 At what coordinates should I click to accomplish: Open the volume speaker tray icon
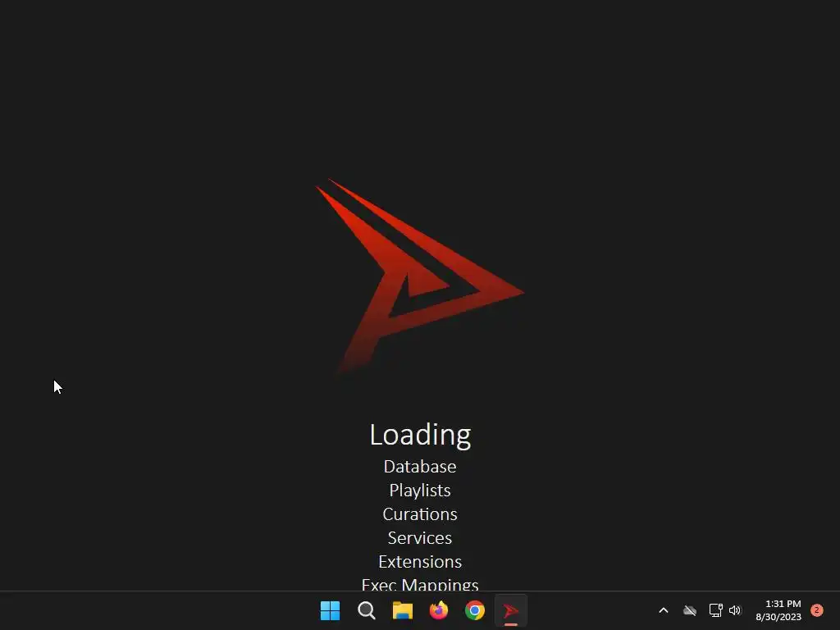coord(735,610)
